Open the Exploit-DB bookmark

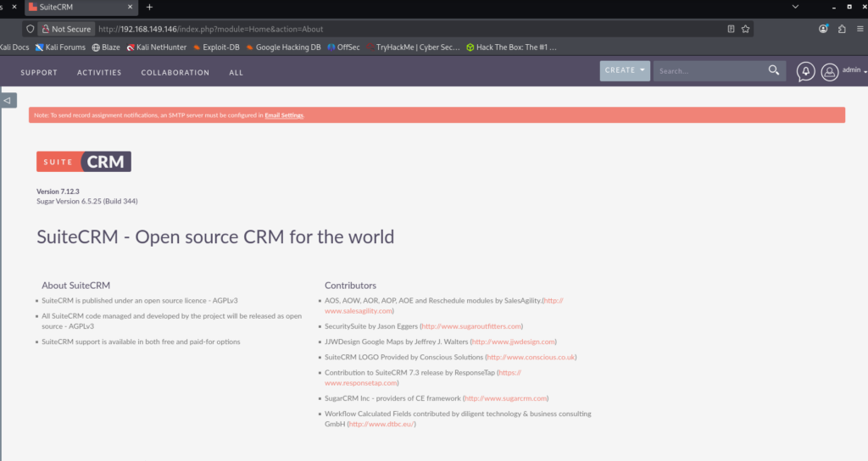pos(219,47)
